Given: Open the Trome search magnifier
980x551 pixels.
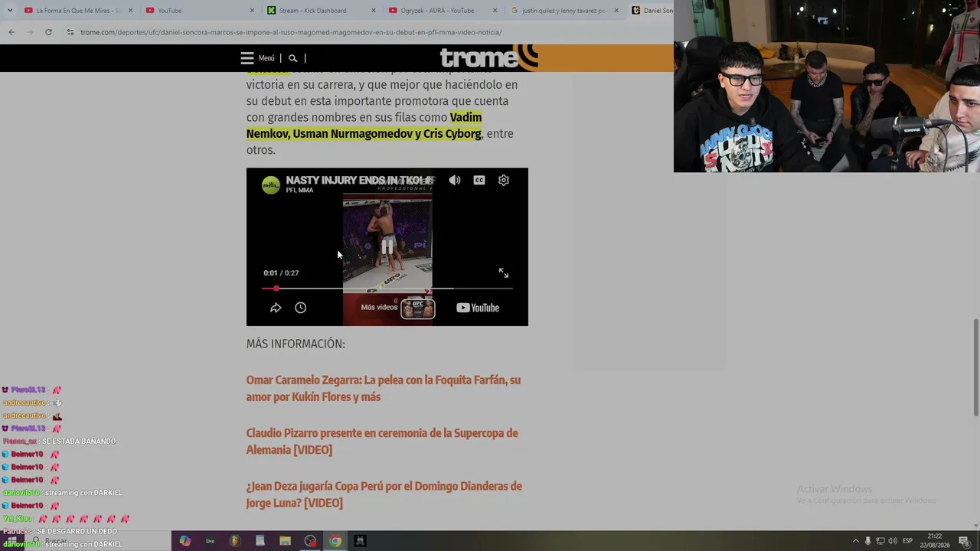Looking at the screenshot, I should pos(292,58).
